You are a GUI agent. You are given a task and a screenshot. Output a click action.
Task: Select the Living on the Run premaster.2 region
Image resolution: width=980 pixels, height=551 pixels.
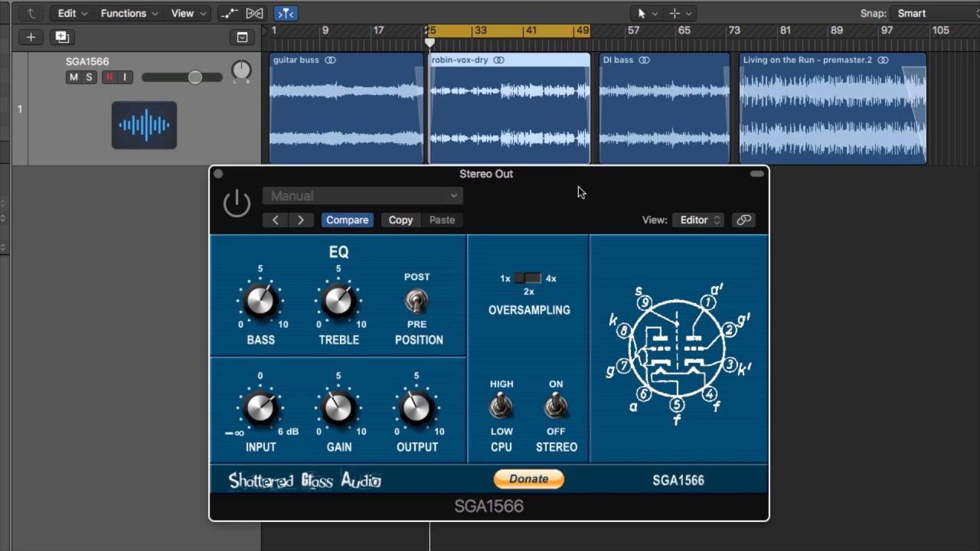tap(833, 109)
